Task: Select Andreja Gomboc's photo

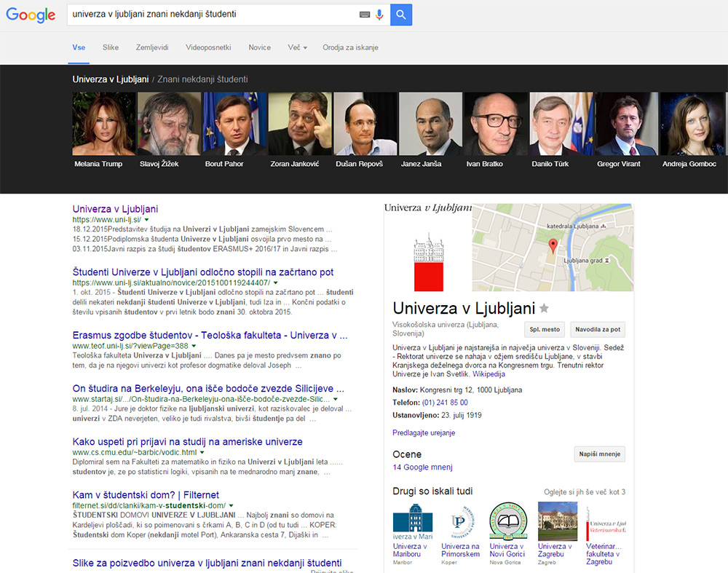Action: 692,124
